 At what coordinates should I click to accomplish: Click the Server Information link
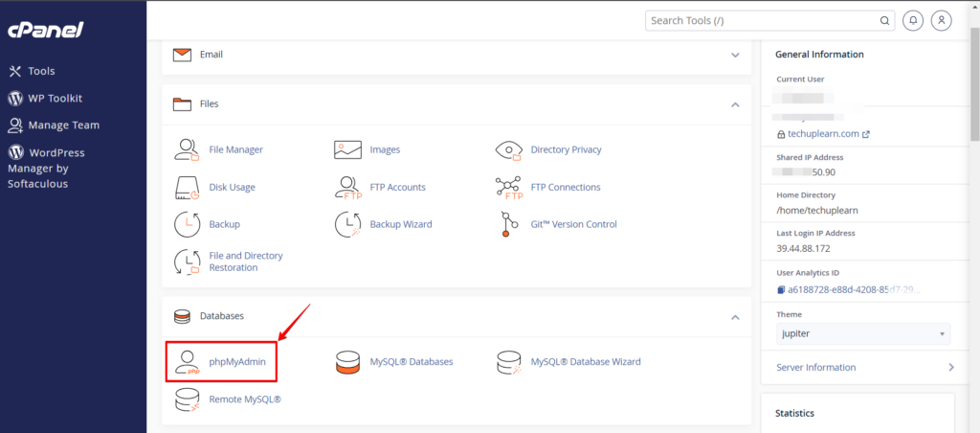(x=816, y=367)
